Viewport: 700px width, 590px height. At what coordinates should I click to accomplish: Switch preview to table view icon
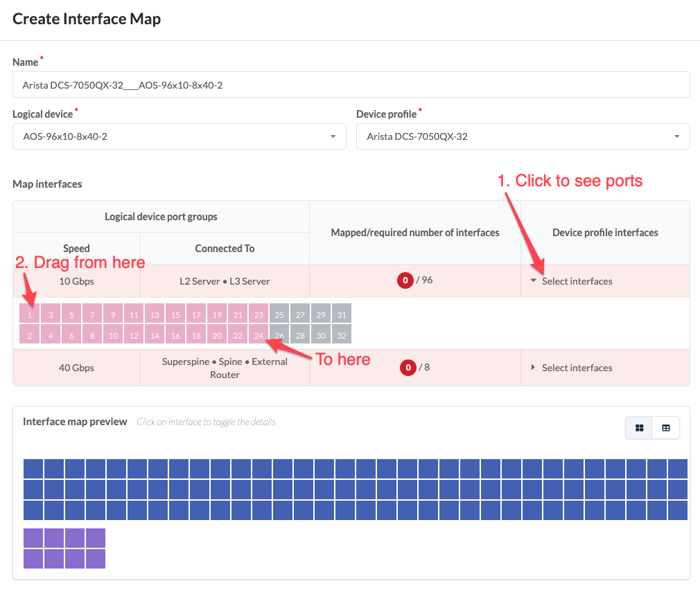pyautogui.click(x=666, y=428)
